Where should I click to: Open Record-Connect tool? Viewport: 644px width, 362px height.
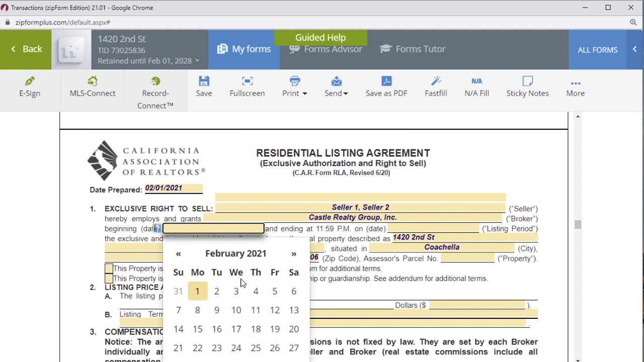coord(155,93)
